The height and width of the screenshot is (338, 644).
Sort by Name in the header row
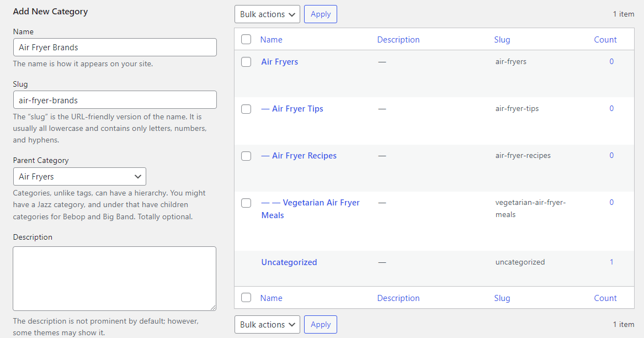(271, 39)
